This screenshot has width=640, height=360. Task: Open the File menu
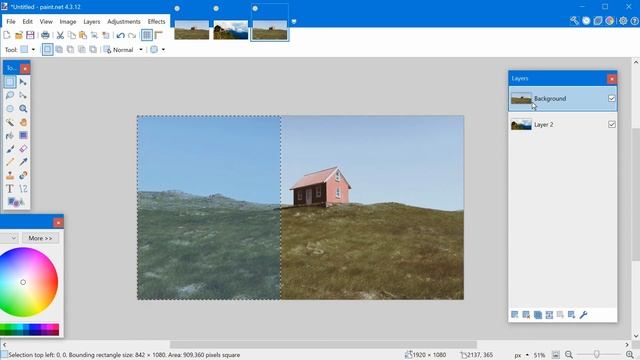[11, 22]
